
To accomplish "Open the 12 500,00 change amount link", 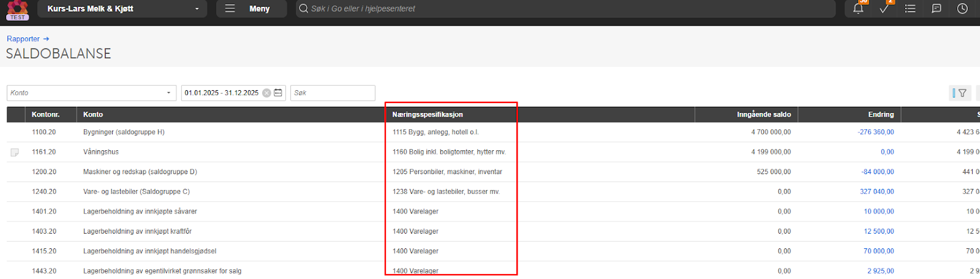I will 879,231.
